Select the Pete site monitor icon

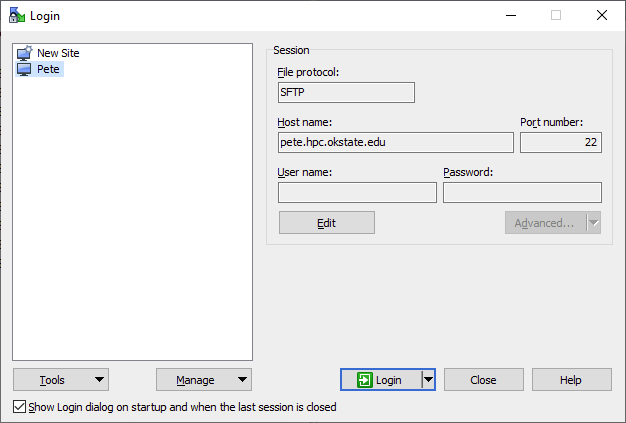[x=24, y=69]
